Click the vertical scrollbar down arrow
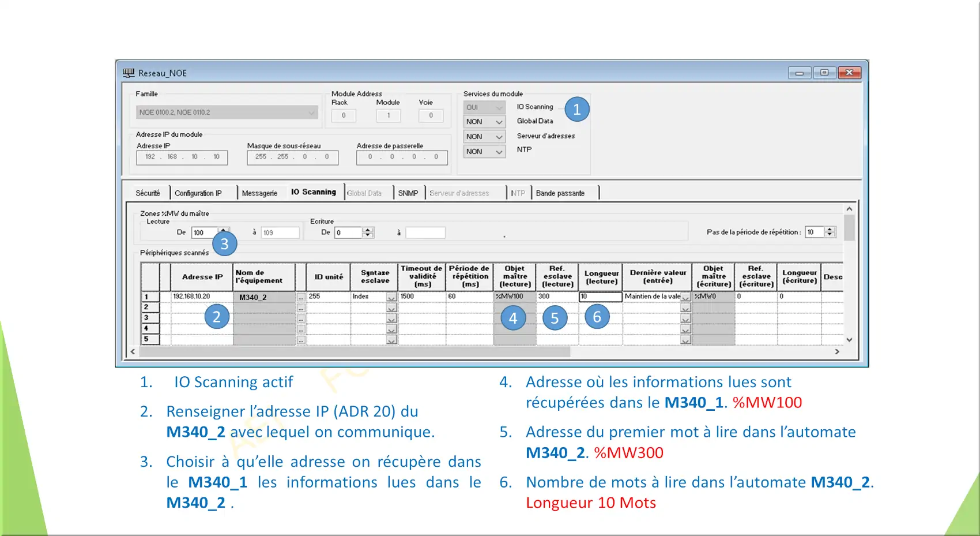Screen dimensions: 980x536 click(849, 340)
